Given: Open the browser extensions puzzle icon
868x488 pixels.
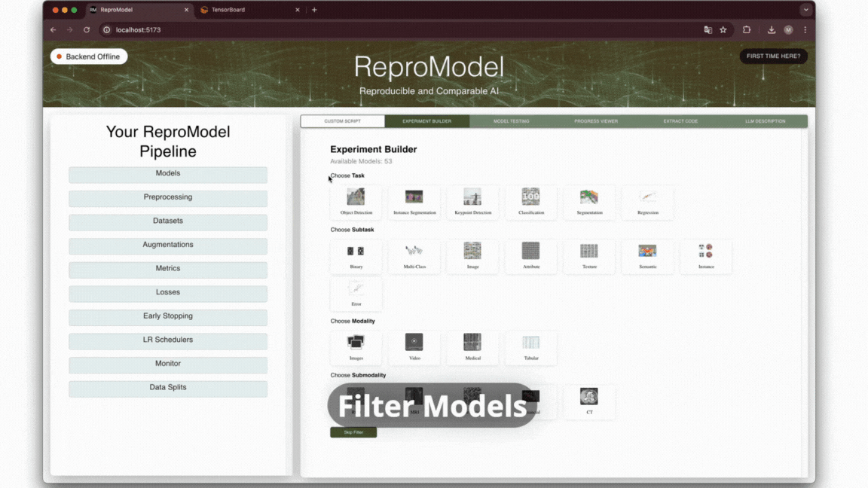Looking at the screenshot, I should [x=746, y=30].
